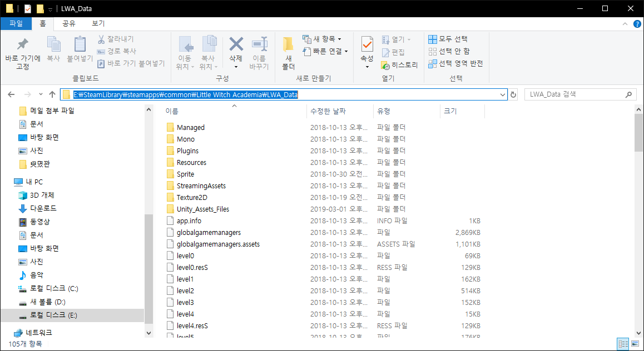Open the File (파일) tab
The image size is (644, 351).
click(16, 23)
